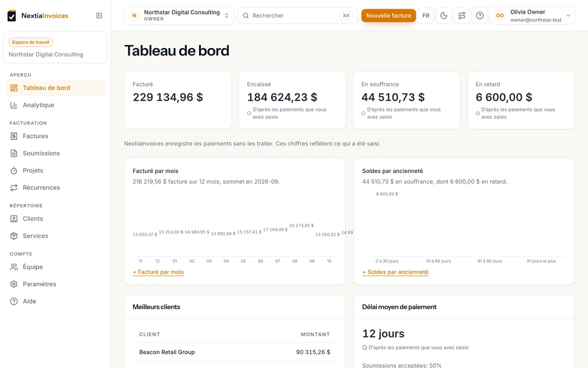This screenshot has height=368, width=588.
Task: Open display settings sliders icon
Action: (x=462, y=16)
